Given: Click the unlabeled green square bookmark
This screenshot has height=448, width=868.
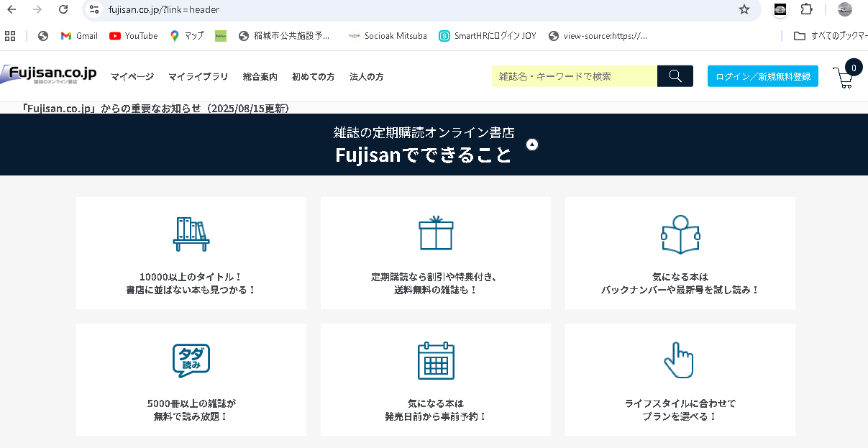Looking at the screenshot, I should [221, 36].
